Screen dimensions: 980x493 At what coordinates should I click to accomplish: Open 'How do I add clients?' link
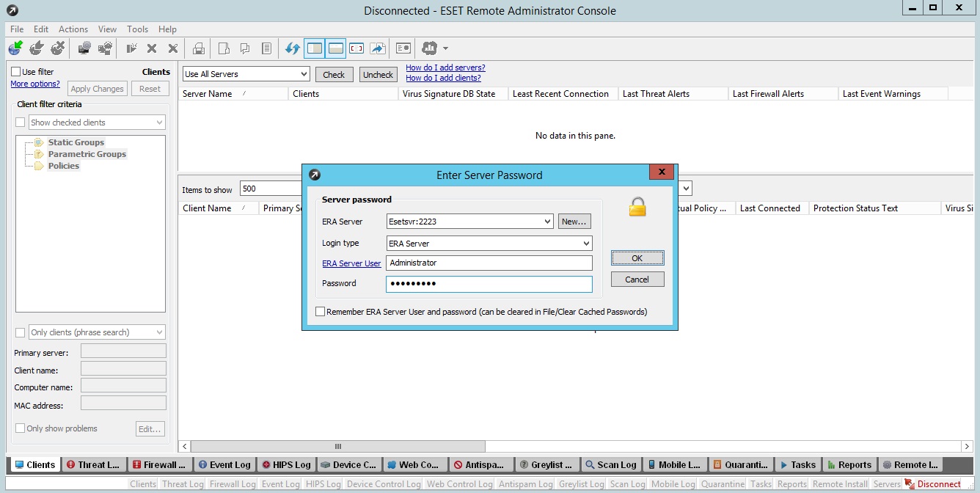point(443,78)
